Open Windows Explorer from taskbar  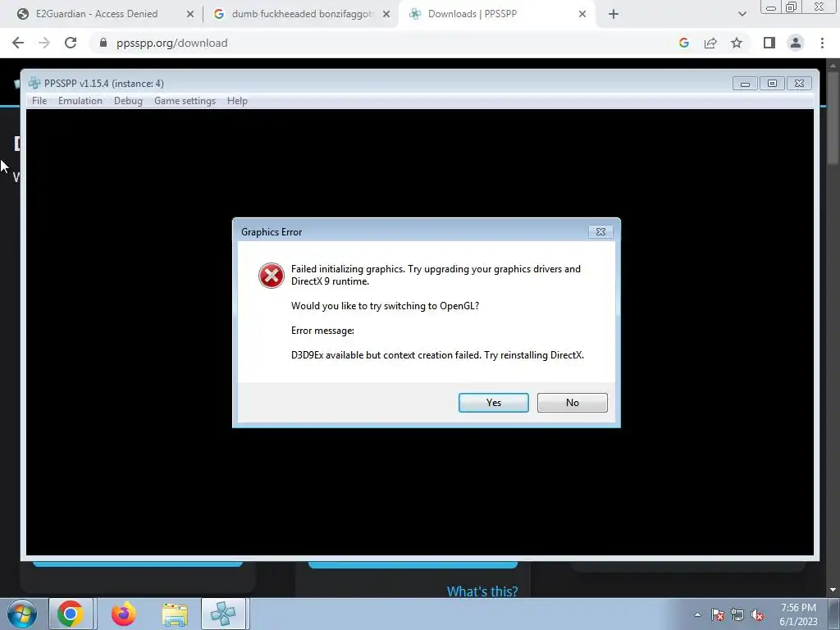[x=175, y=614]
